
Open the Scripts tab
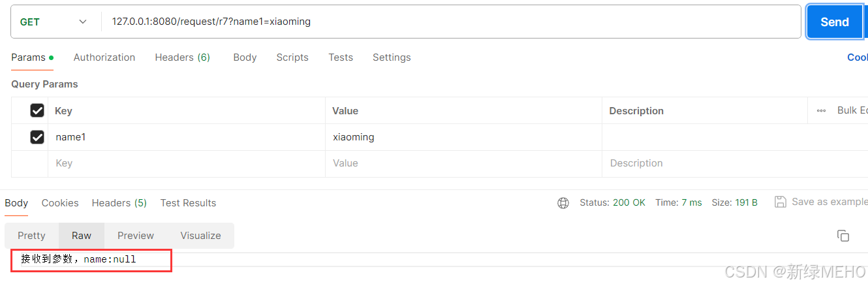(x=292, y=57)
